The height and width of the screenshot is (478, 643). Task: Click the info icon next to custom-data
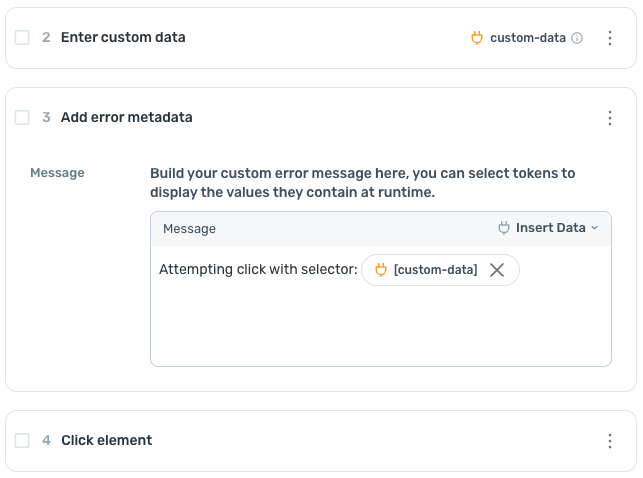577,38
